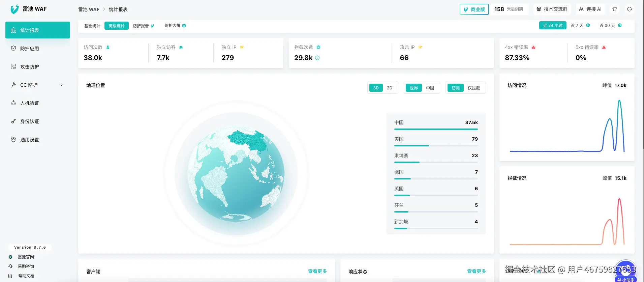Expand the CC 防护 submenu chevron

click(x=62, y=85)
